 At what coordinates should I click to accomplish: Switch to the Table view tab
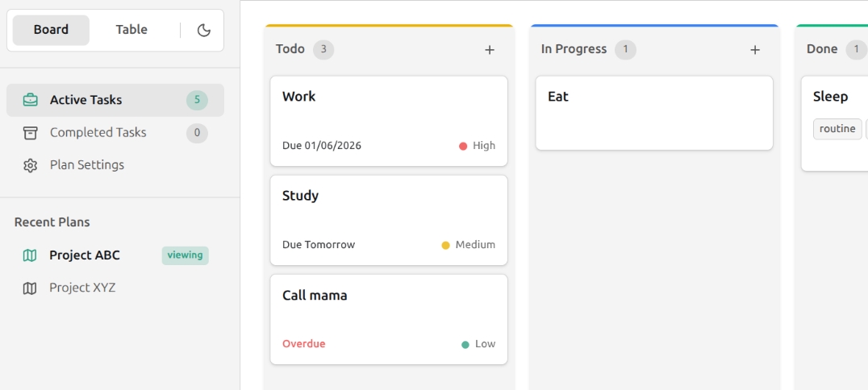coord(131,30)
